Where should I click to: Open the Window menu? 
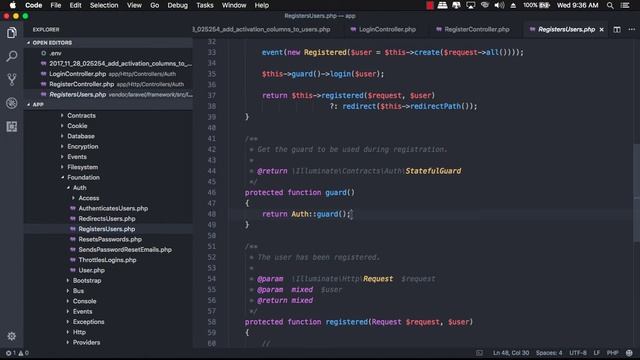coord(234,5)
